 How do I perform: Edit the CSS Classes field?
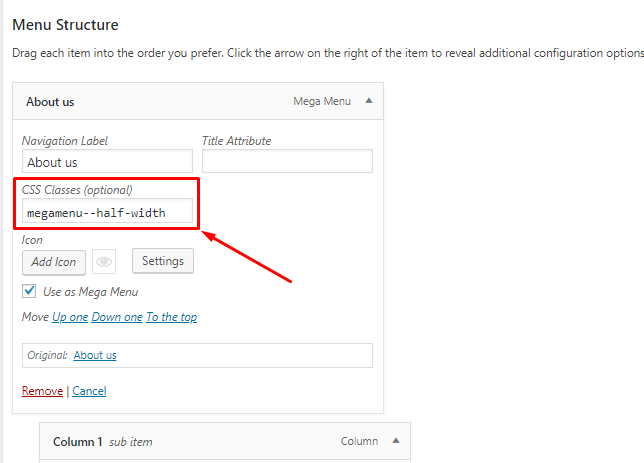point(107,211)
